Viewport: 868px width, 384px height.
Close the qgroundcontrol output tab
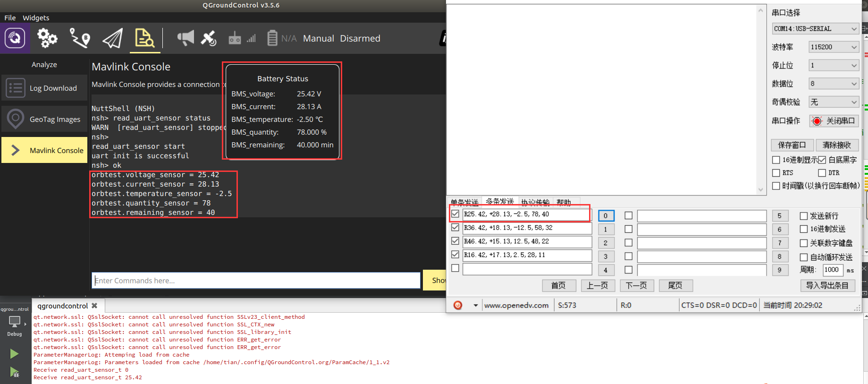94,306
